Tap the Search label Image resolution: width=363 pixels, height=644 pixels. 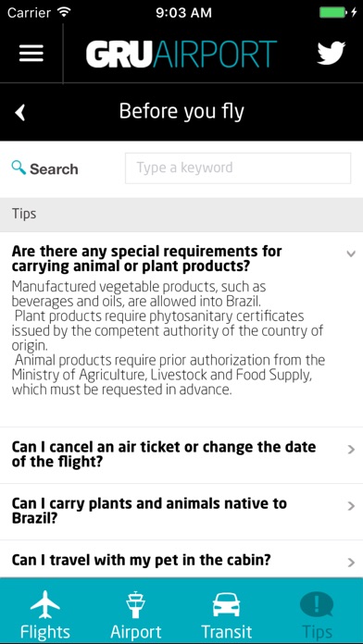(54, 168)
